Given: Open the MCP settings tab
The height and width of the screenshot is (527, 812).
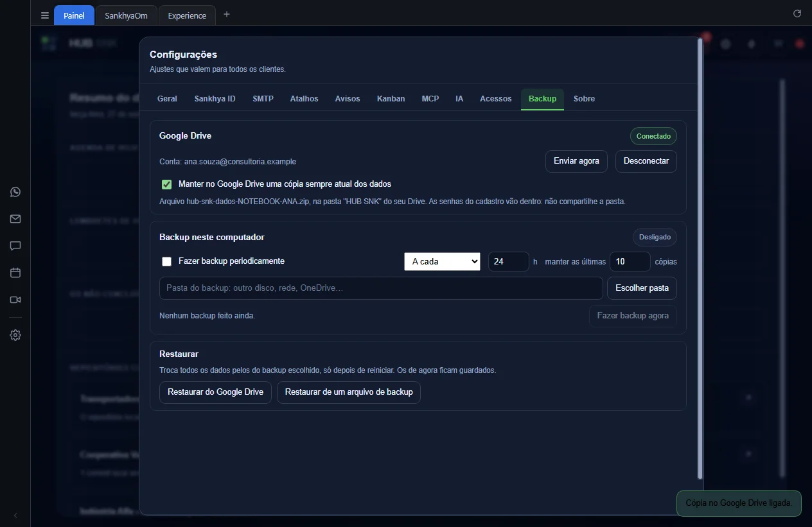Looking at the screenshot, I should coord(430,99).
